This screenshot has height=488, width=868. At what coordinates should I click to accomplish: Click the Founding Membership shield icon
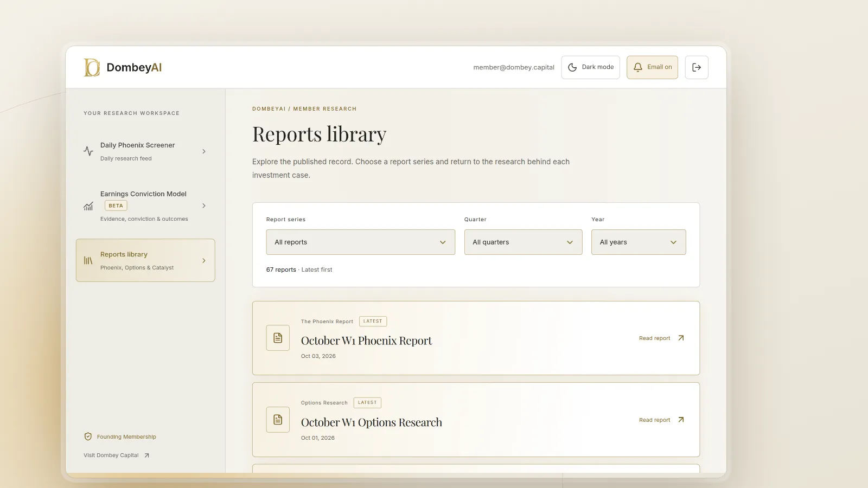[88, 436]
